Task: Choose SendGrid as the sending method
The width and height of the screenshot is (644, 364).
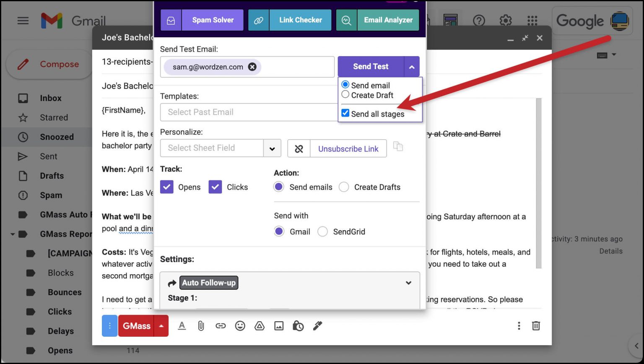Action: click(x=322, y=231)
